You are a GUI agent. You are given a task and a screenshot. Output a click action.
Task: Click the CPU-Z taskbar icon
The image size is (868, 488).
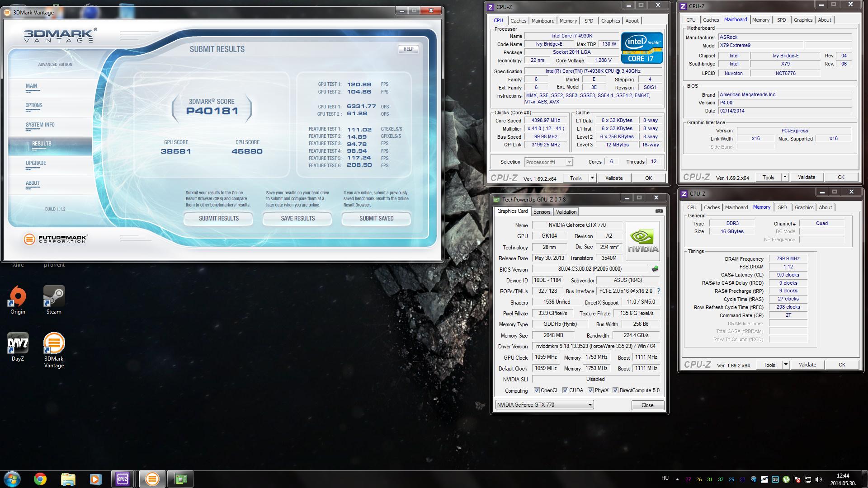[x=123, y=479]
